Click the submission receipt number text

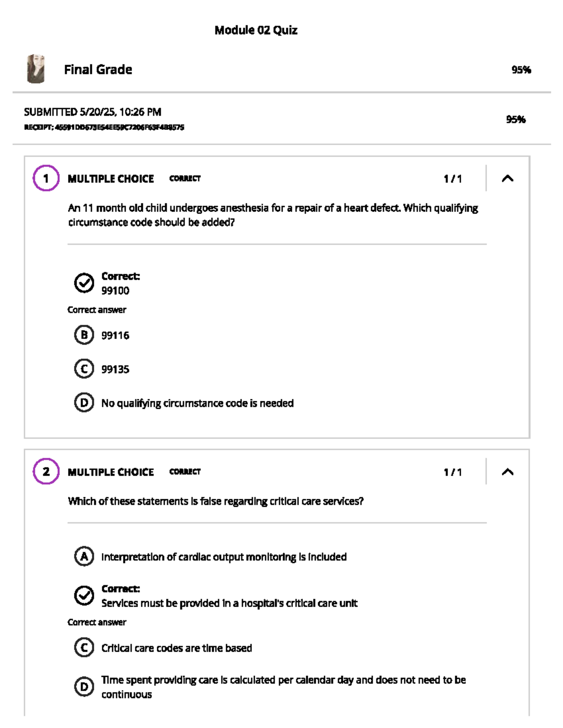[x=104, y=127]
